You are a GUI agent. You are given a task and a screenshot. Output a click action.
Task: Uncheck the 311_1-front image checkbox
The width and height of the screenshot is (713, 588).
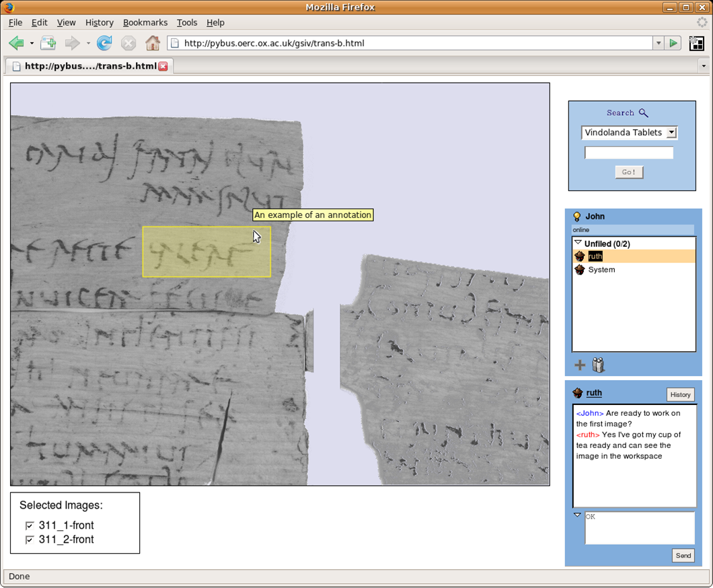click(30, 525)
